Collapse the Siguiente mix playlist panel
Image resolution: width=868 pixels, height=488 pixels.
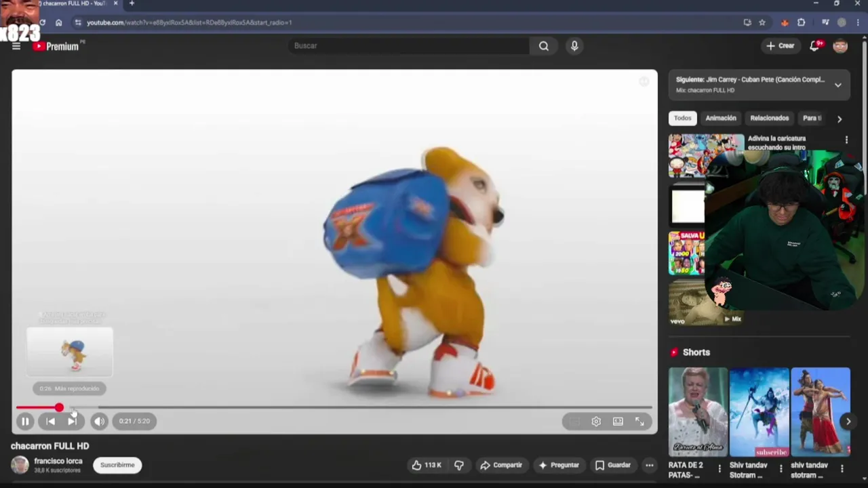pyautogui.click(x=838, y=85)
